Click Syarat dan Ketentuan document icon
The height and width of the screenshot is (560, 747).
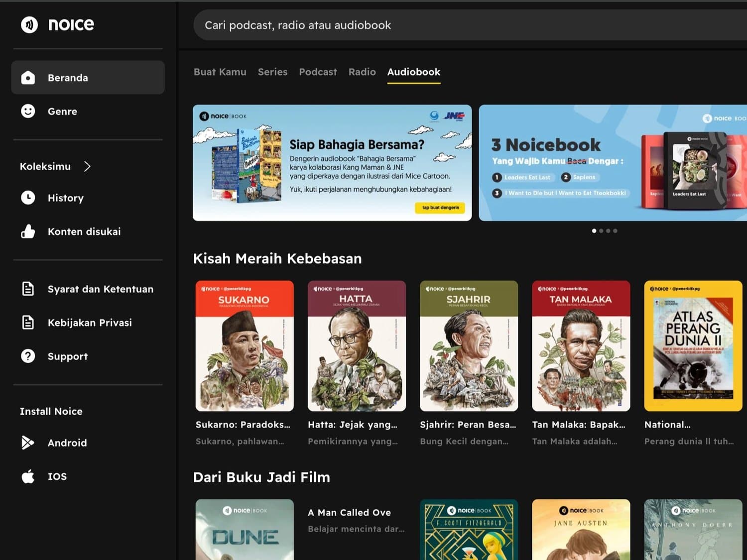point(28,289)
